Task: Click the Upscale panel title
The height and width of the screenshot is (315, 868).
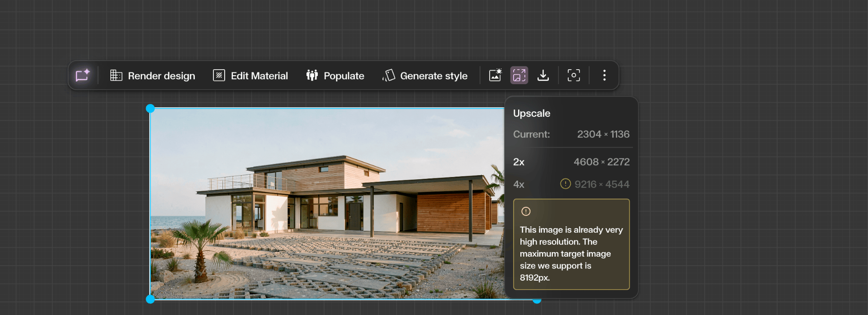Action: pyautogui.click(x=532, y=114)
